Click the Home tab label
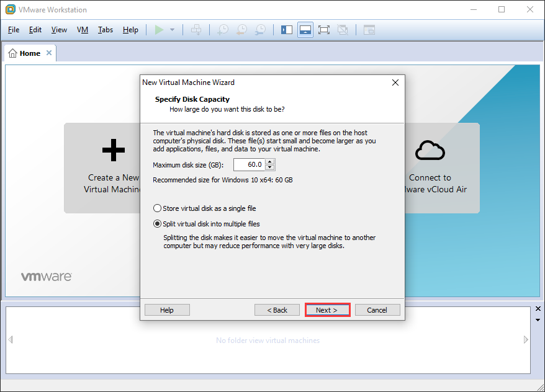This screenshot has width=545, height=392. pyautogui.click(x=30, y=53)
